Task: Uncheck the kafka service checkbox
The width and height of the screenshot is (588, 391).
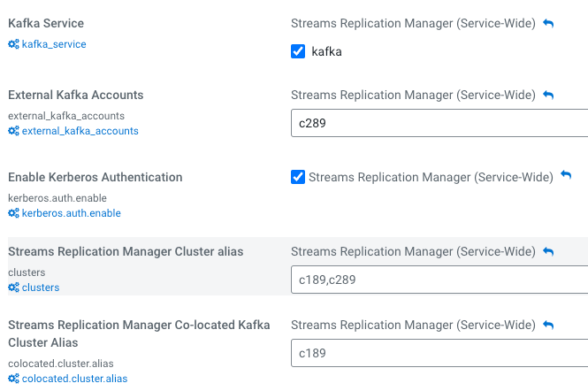Action: (298, 51)
